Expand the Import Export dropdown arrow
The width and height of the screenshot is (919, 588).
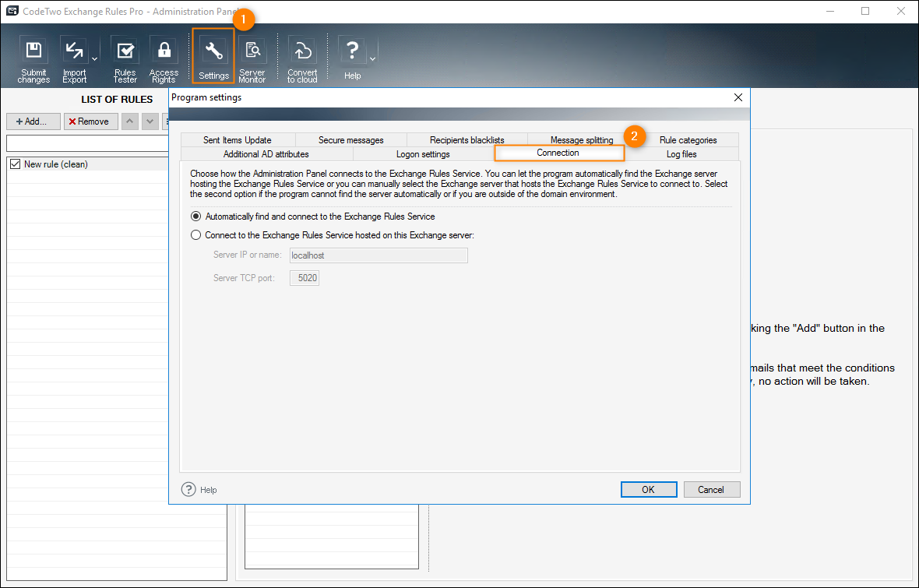[94, 59]
